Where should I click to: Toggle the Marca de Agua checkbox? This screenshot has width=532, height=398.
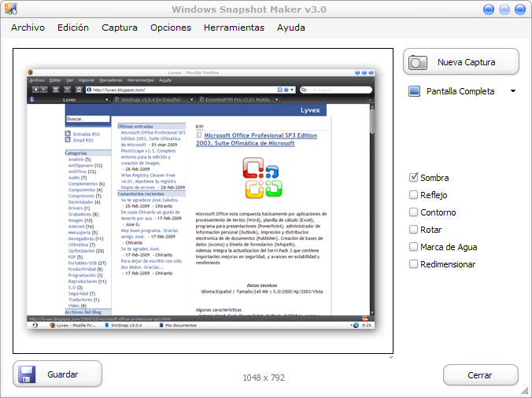414,247
